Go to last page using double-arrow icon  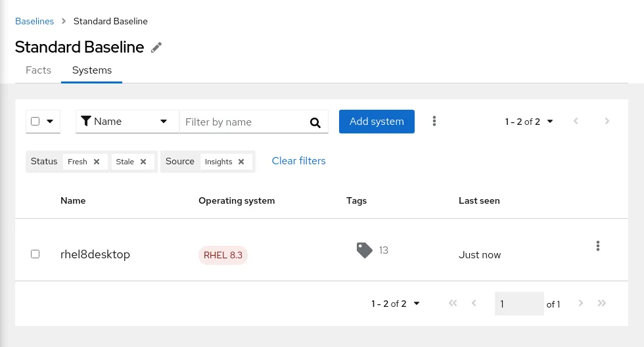[x=601, y=304]
